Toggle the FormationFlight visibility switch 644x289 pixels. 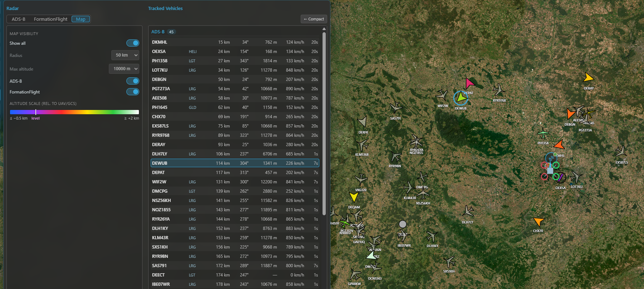click(x=133, y=92)
